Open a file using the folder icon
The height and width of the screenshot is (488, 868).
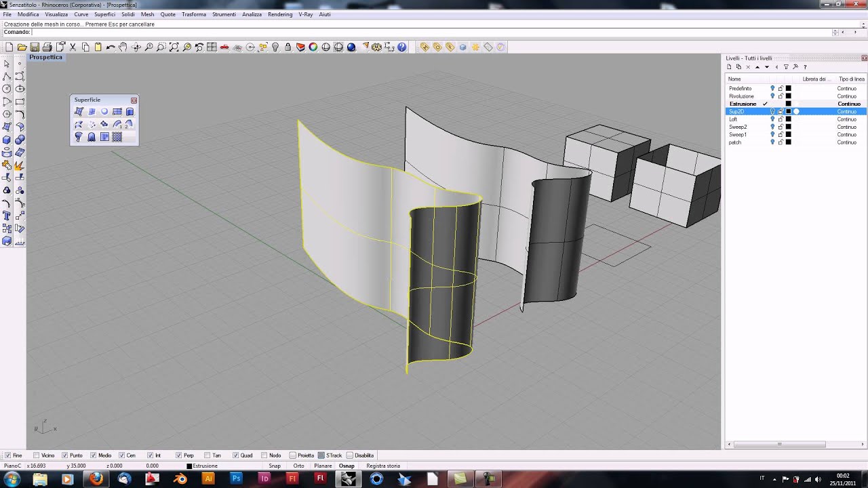[x=22, y=47]
